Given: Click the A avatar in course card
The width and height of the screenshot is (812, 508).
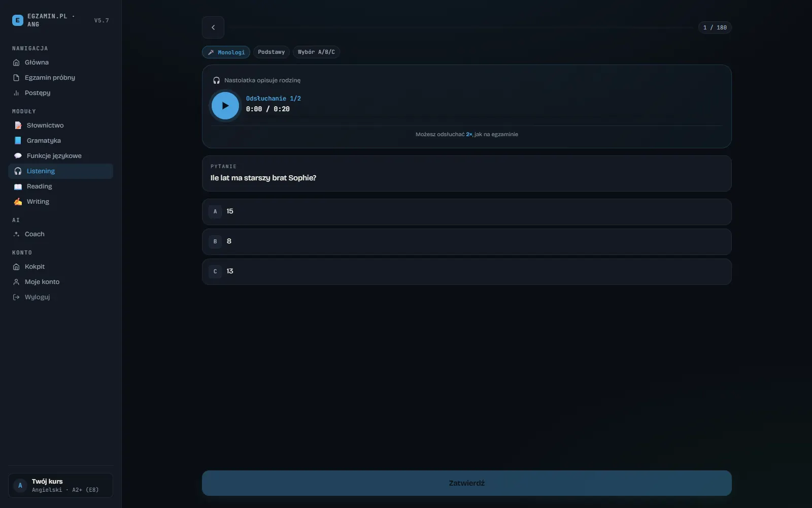Looking at the screenshot, I should 20,486.
